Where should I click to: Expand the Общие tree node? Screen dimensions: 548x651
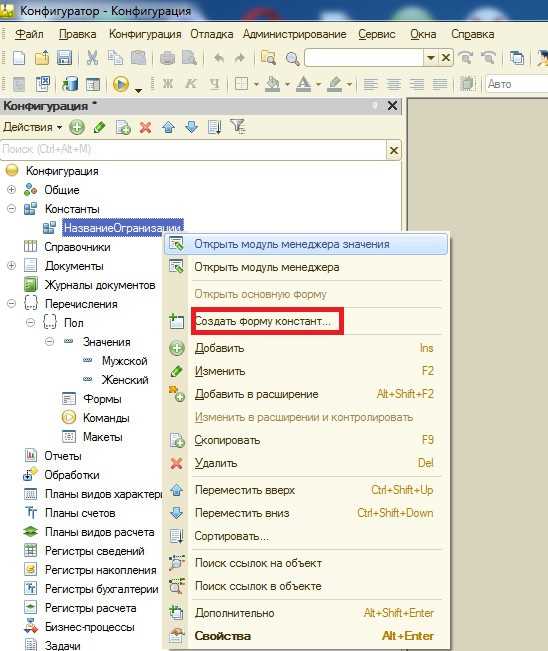coord(12,190)
